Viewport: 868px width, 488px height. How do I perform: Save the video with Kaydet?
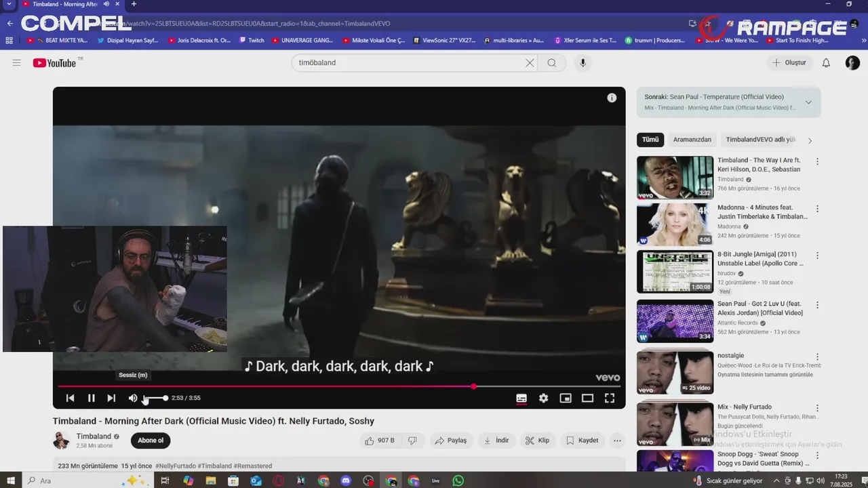coord(583,441)
